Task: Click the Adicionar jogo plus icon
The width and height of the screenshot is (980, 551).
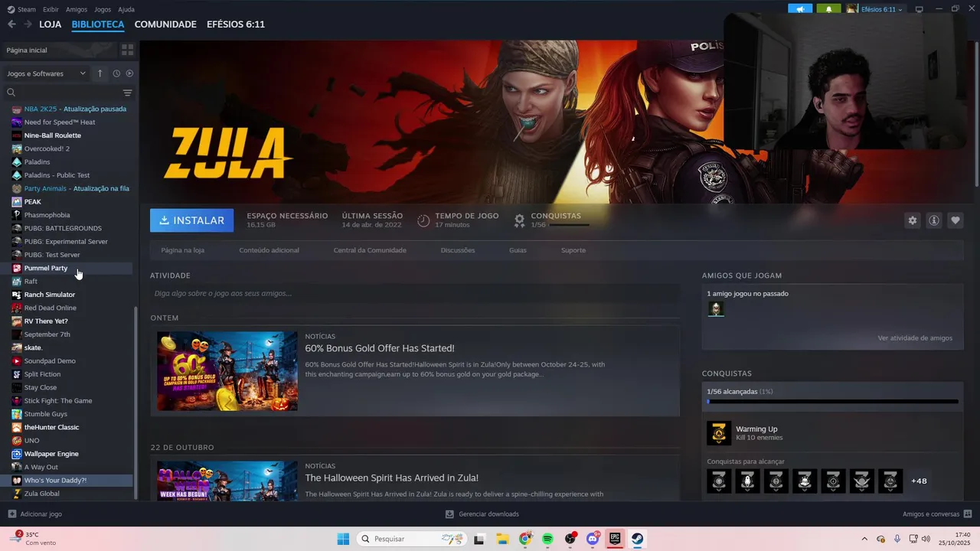Action: click(x=11, y=514)
